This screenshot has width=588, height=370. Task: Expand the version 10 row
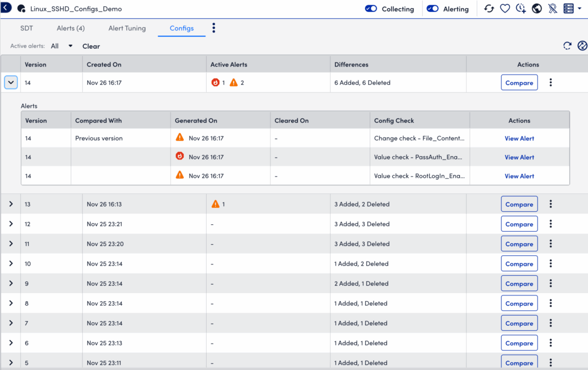tap(11, 263)
